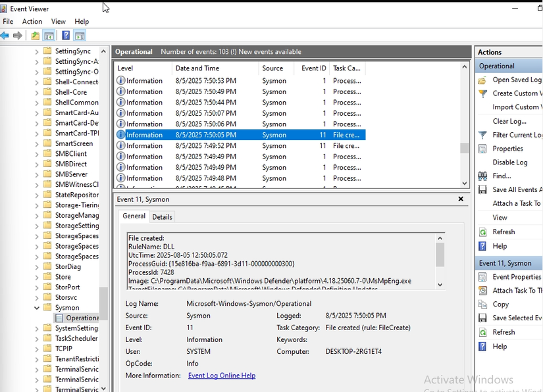Click Clear Log... action
543x392 pixels.
[x=509, y=121]
